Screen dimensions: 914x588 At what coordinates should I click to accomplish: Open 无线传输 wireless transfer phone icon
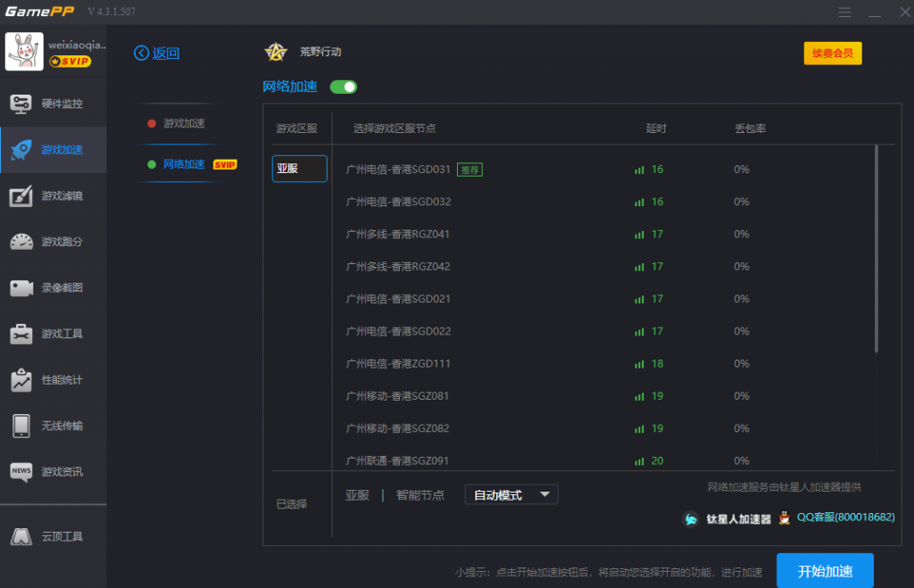pyautogui.click(x=21, y=426)
